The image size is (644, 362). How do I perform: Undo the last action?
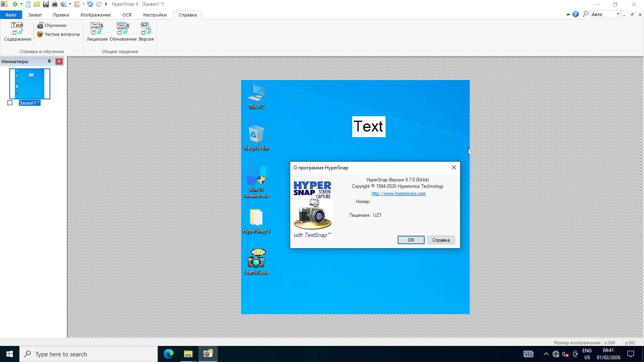[90, 4]
